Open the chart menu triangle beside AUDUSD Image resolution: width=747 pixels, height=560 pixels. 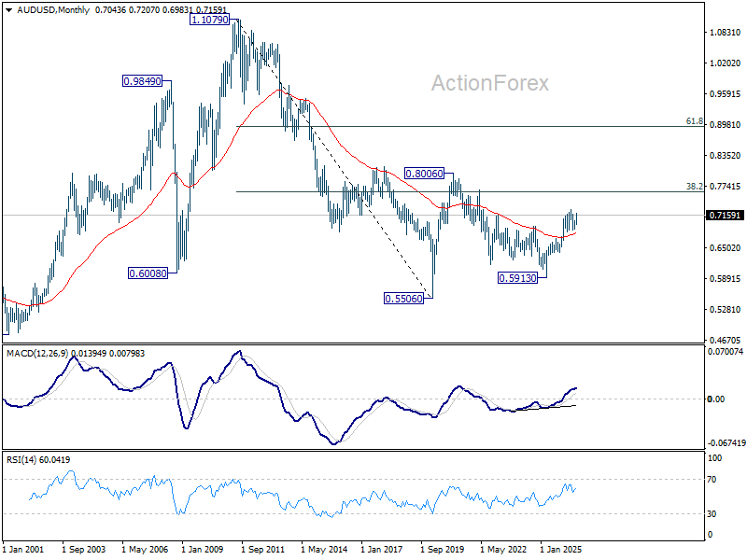click(x=9, y=10)
